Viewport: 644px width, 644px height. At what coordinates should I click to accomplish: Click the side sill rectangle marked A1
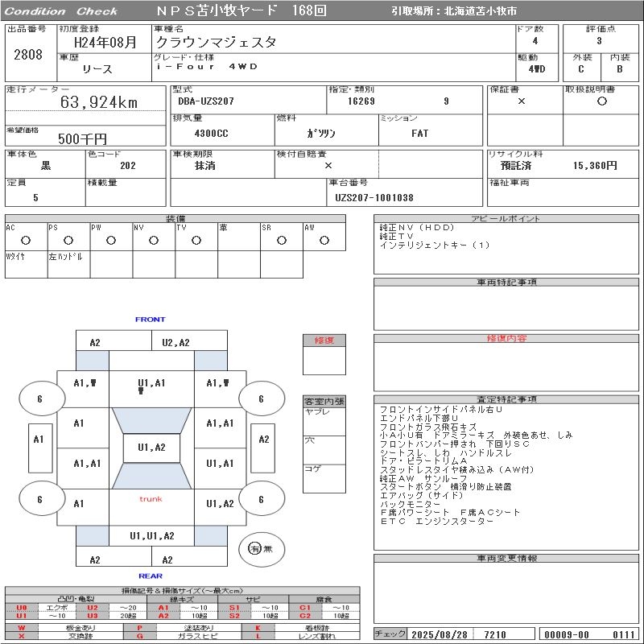tap(38, 440)
